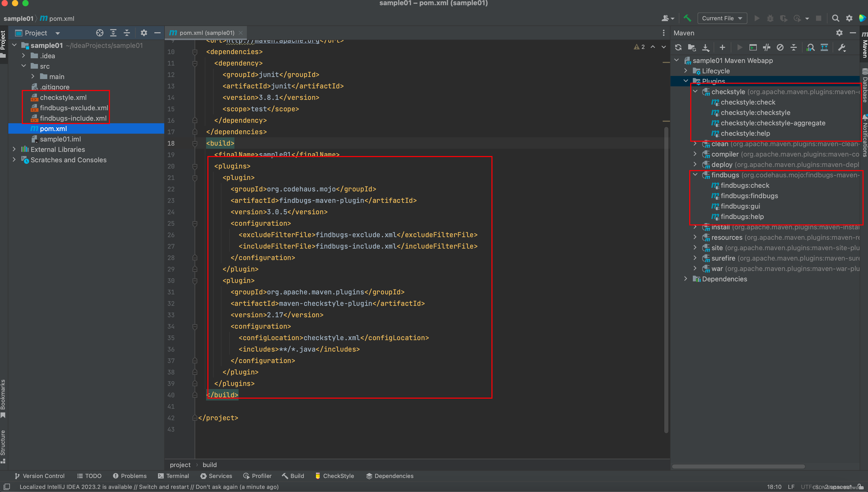Open Maven settings wrench icon
Screen dimensions: 868x492
tap(842, 47)
